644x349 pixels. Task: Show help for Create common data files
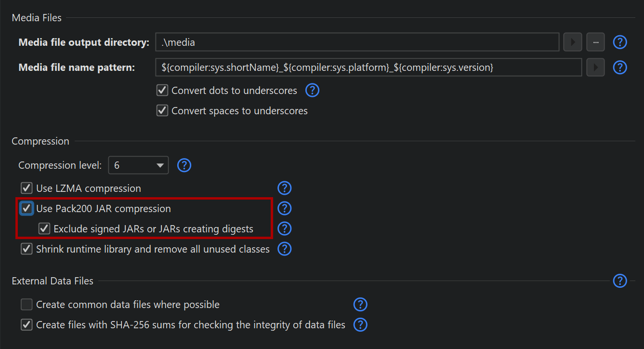pyautogui.click(x=360, y=305)
